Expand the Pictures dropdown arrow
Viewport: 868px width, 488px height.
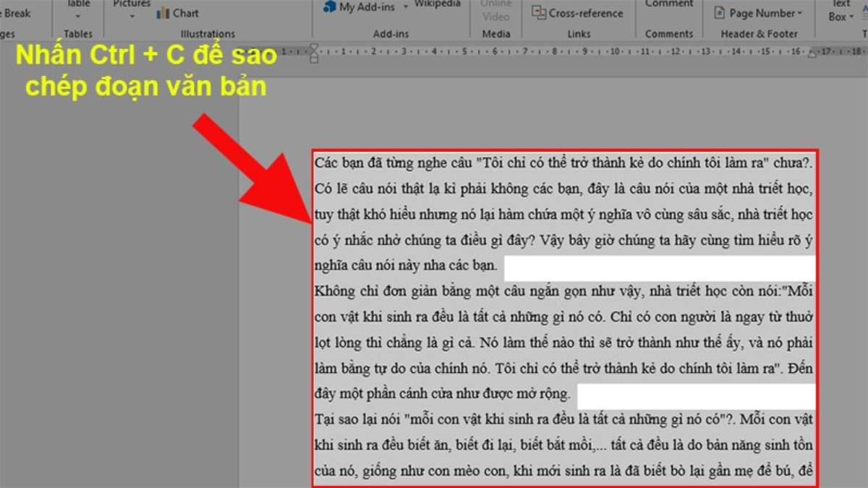coord(131,14)
